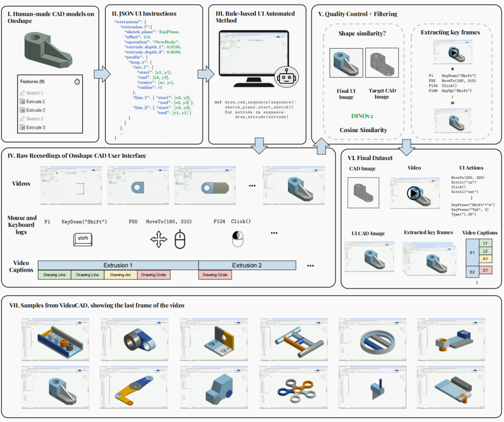
Task: Click the mouse icon beside the move arrows
Action: coord(180,240)
